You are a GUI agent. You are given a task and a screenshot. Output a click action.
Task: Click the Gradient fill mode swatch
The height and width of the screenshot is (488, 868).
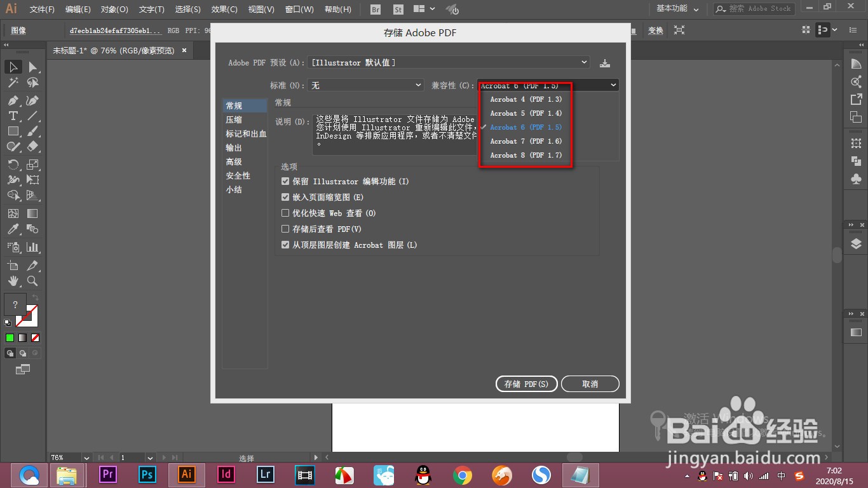pyautogui.click(x=22, y=338)
